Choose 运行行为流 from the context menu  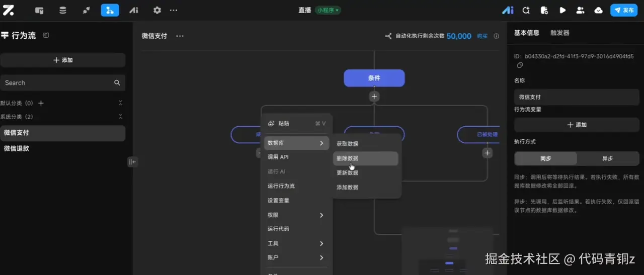pos(296,186)
